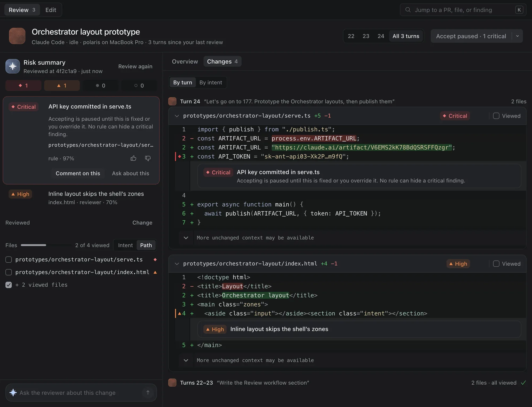
Task: Click the critical diamond marker on line 3
Action: 180,157
